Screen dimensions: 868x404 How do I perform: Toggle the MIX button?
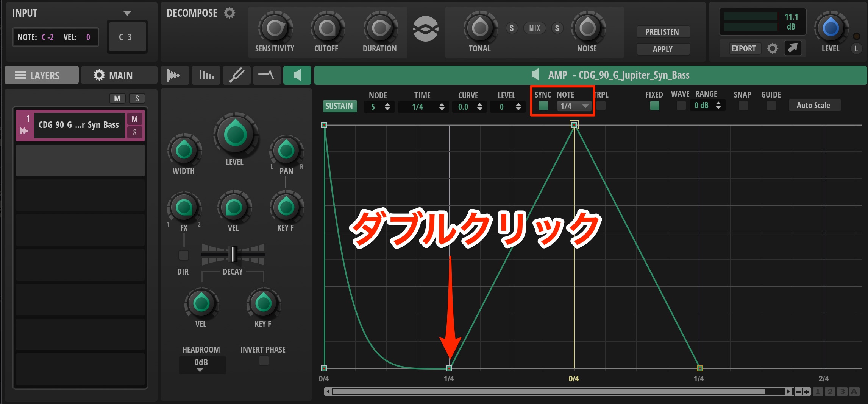point(535,28)
